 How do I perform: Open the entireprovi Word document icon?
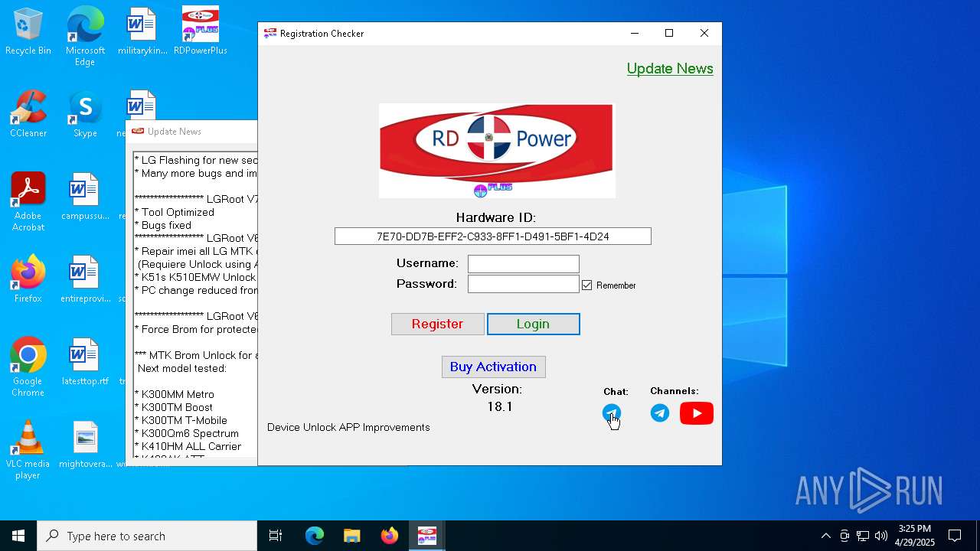[85, 279]
